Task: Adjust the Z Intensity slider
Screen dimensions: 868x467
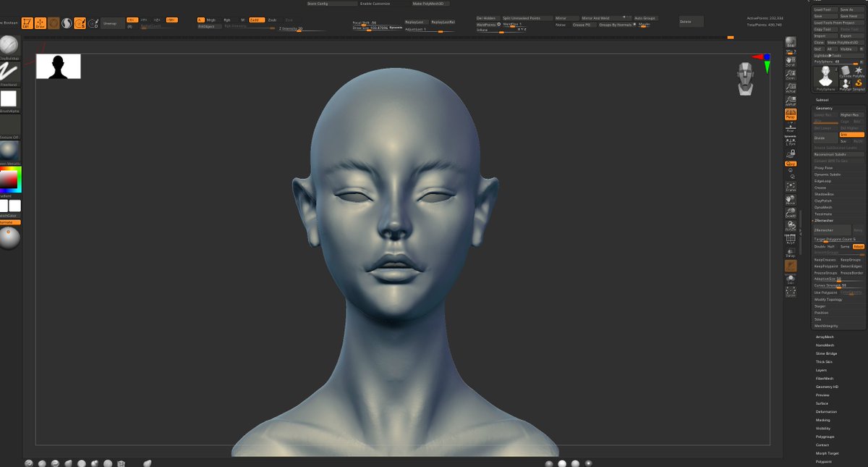Action: click(x=301, y=29)
